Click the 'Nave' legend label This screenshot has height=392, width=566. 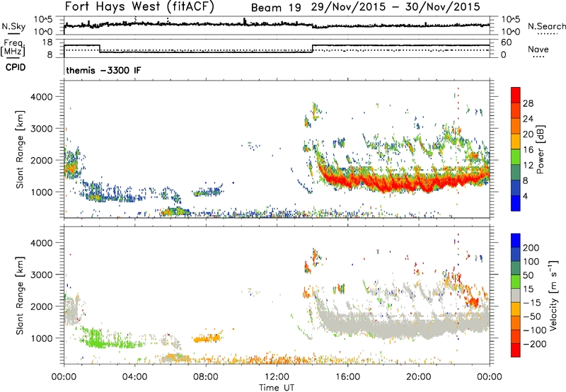click(x=538, y=49)
